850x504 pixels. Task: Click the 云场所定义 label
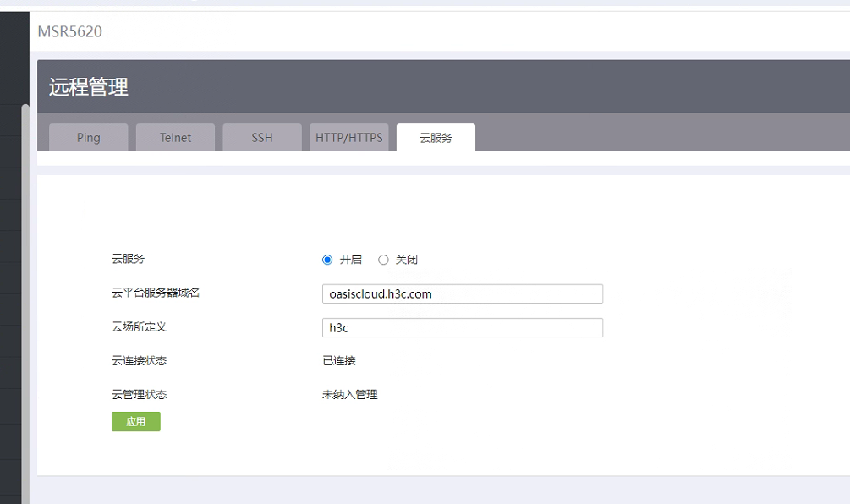(x=140, y=326)
